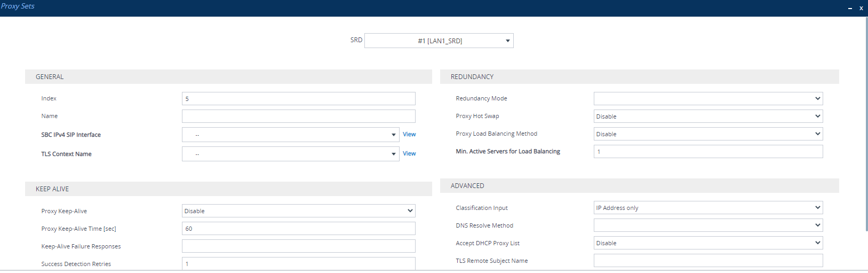Click the Index input field
This screenshot has width=868, height=273.
pos(298,99)
